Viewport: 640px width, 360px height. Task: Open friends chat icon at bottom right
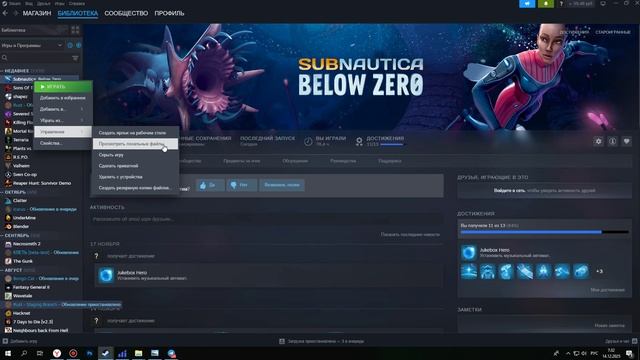[x=634, y=341]
